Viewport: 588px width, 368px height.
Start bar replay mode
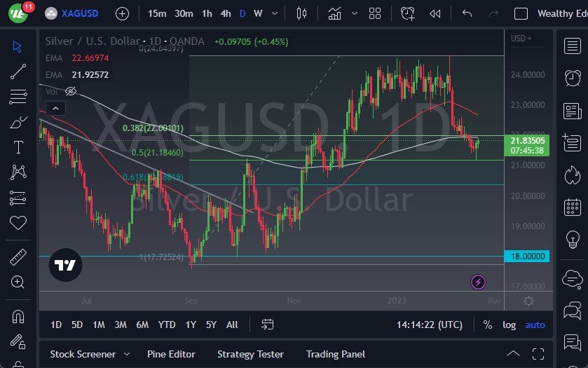pos(435,14)
